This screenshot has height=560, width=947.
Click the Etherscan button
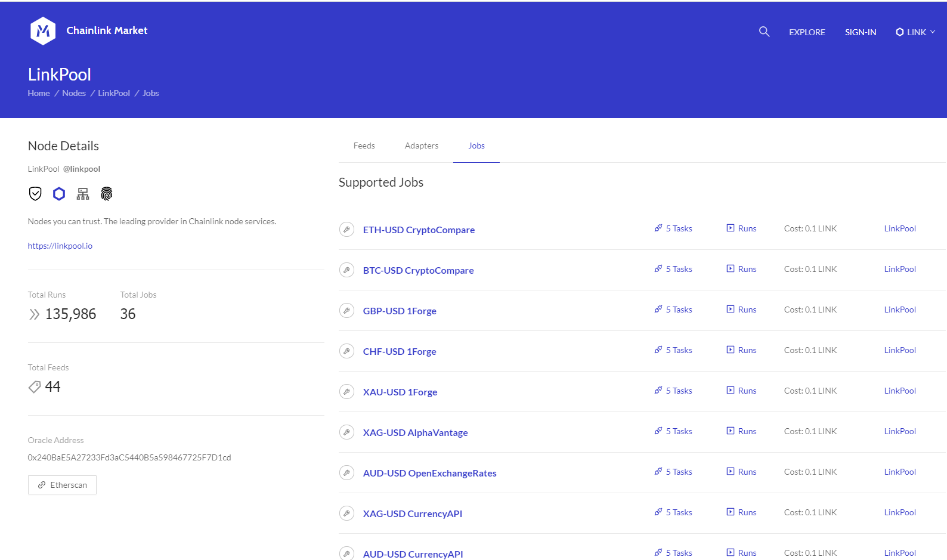(x=62, y=485)
